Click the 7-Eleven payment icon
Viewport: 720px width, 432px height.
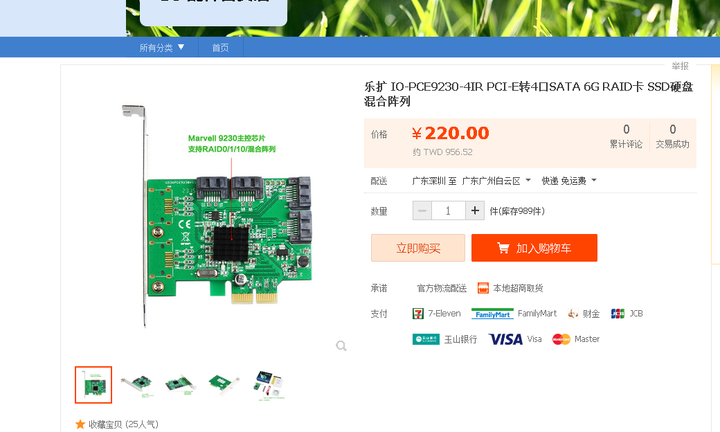point(418,314)
